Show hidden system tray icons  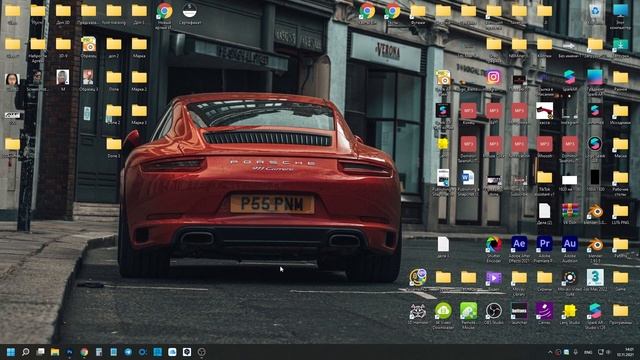(550, 352)
